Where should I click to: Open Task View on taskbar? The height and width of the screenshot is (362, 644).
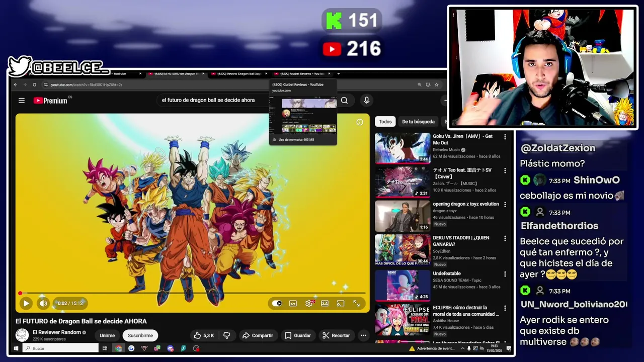(x=105, y=348)
